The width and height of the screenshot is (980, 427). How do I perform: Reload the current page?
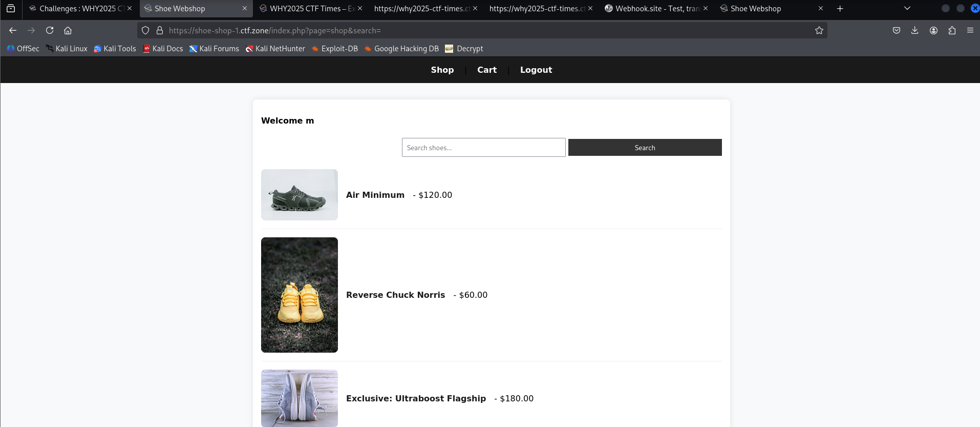[50, 31]
